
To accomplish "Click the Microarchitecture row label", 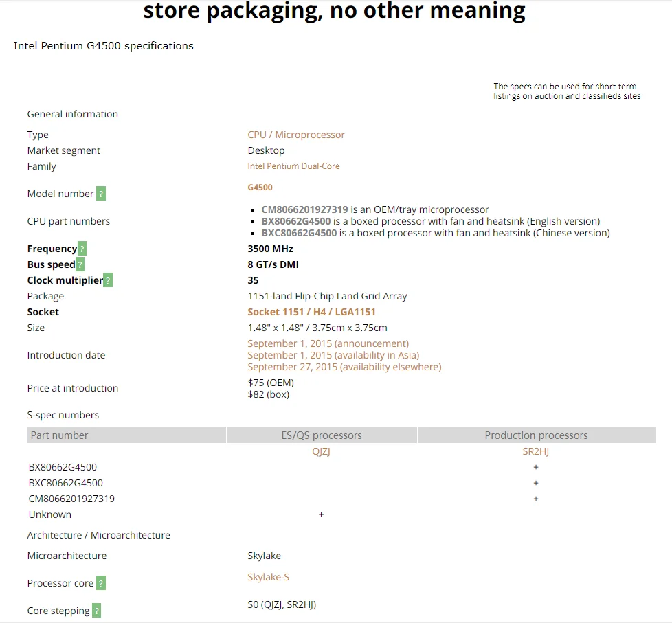I will click(x=67, y=556).
